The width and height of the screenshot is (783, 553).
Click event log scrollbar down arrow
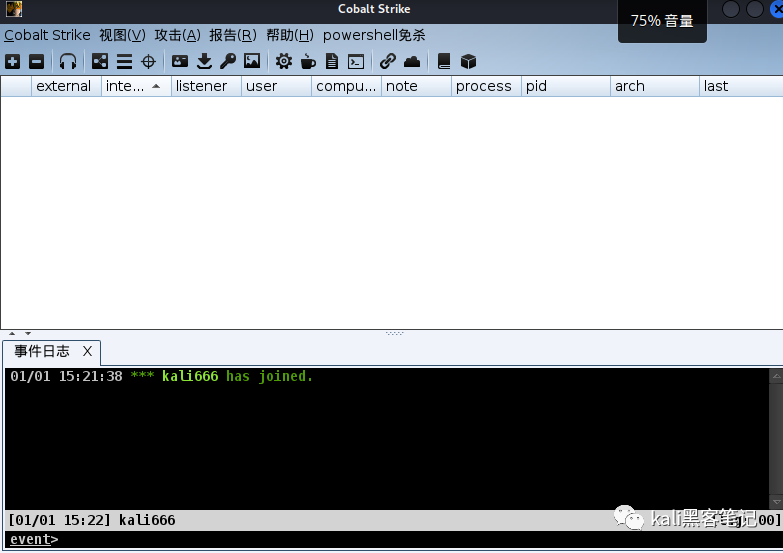pos(776,502)
